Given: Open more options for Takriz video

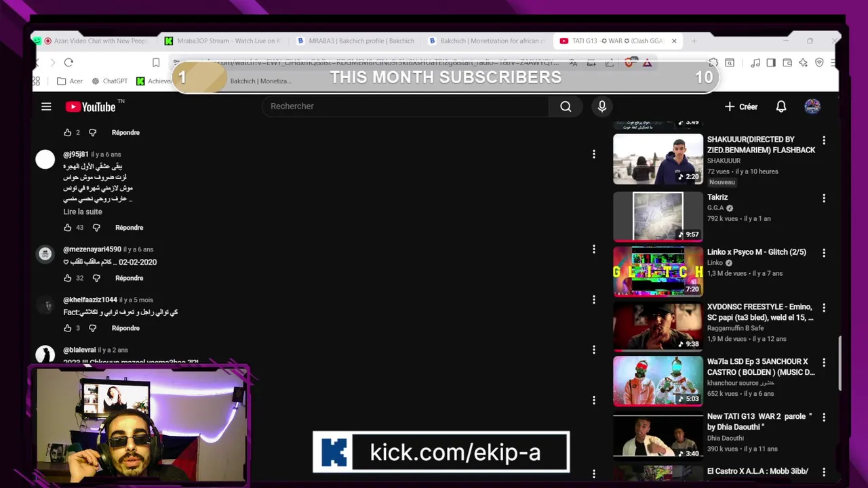Looking at the screenshot, I should tap(824, 199).
